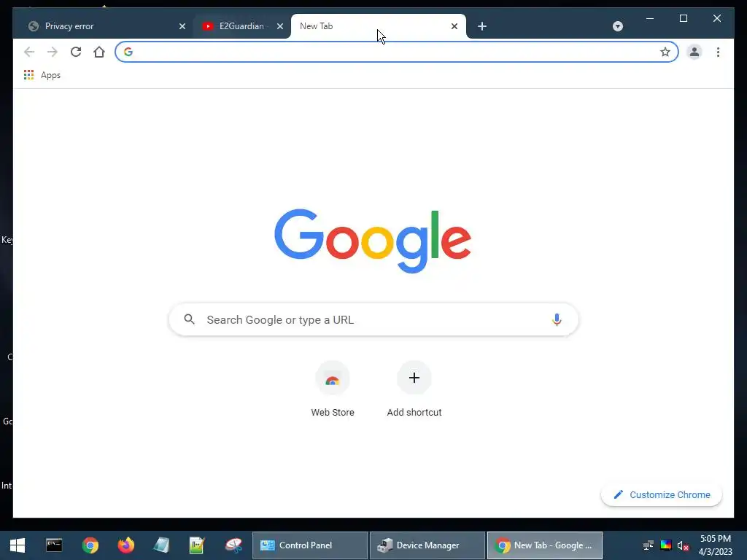The image size is (747, 560).
Task: Open a new tab with plus button
Action: [482, 26]
